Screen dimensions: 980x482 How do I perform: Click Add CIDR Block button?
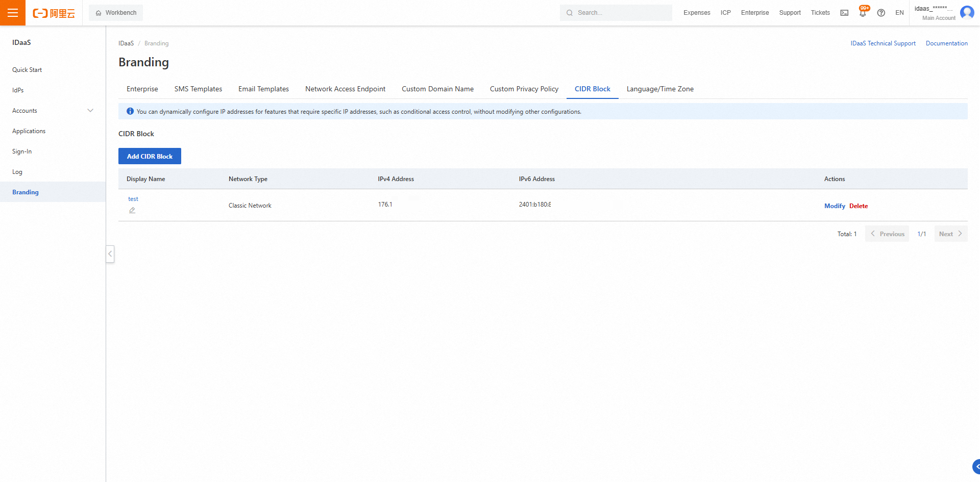click(150, 156)
